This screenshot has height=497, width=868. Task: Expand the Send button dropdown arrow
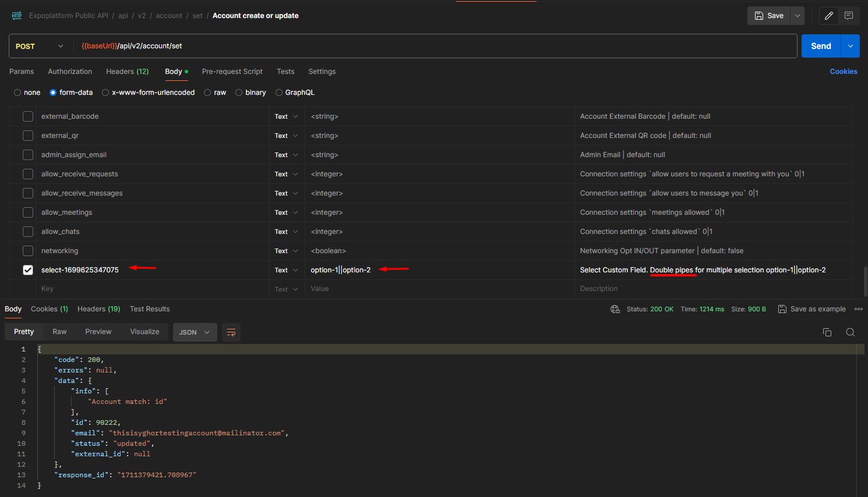pos(850,45)
